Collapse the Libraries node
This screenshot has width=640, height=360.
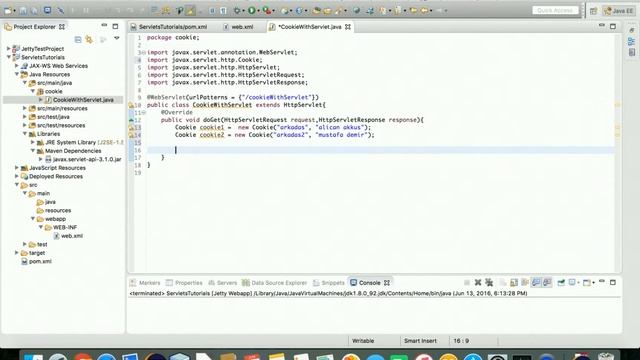pyautogui.click(x=24, y=134)
